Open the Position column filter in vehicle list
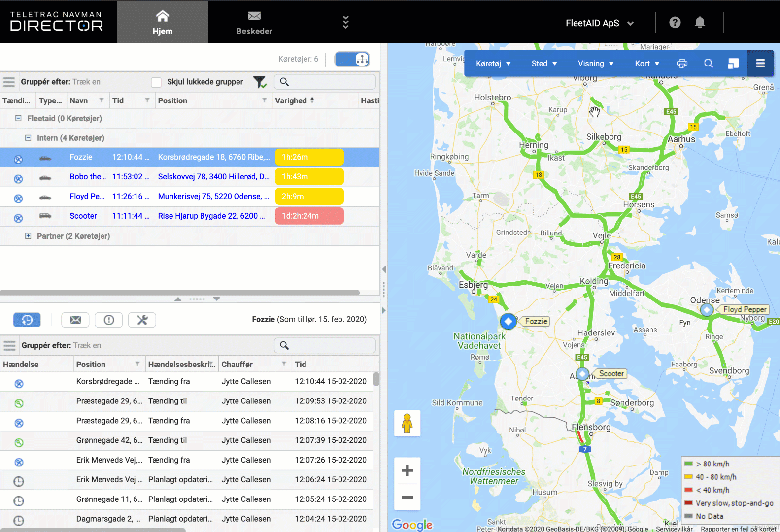This screenshot has width=780, height=532. (265, 100)
